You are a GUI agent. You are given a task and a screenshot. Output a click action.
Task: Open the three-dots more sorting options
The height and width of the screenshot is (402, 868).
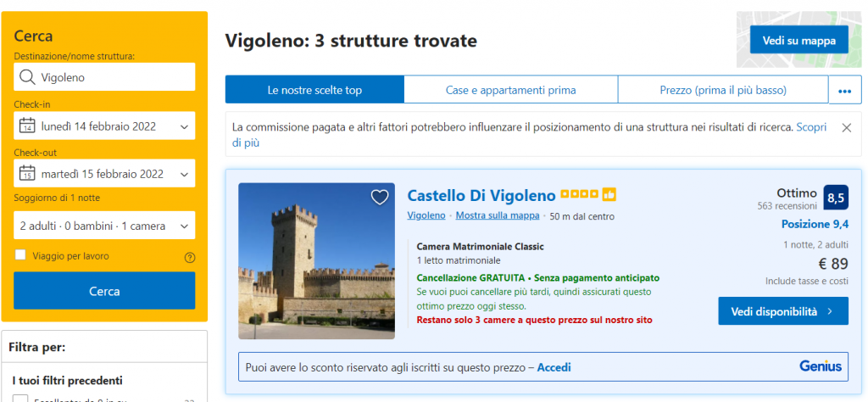tap(844, 90)
